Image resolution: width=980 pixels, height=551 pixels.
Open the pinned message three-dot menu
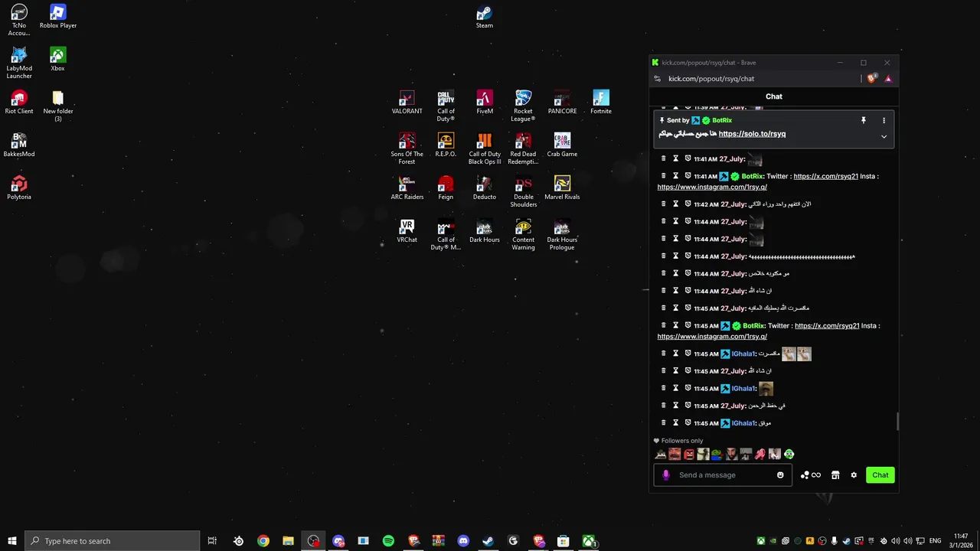click(x=884, y=120)
